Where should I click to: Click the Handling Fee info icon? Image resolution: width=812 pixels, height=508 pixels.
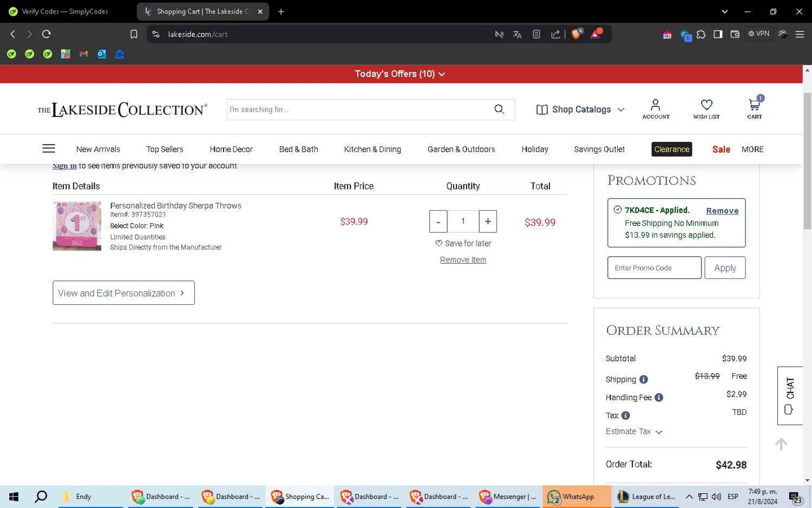(659, 398)
